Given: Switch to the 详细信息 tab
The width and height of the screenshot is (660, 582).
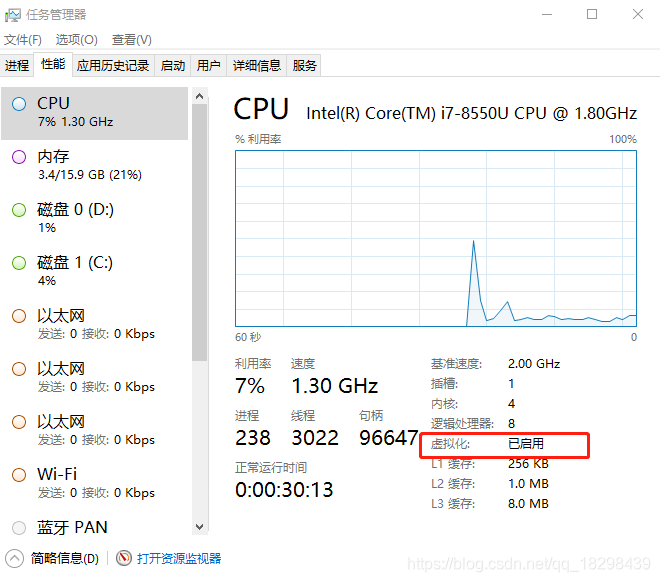Looking at the screenshot, I should click(256, 66).
